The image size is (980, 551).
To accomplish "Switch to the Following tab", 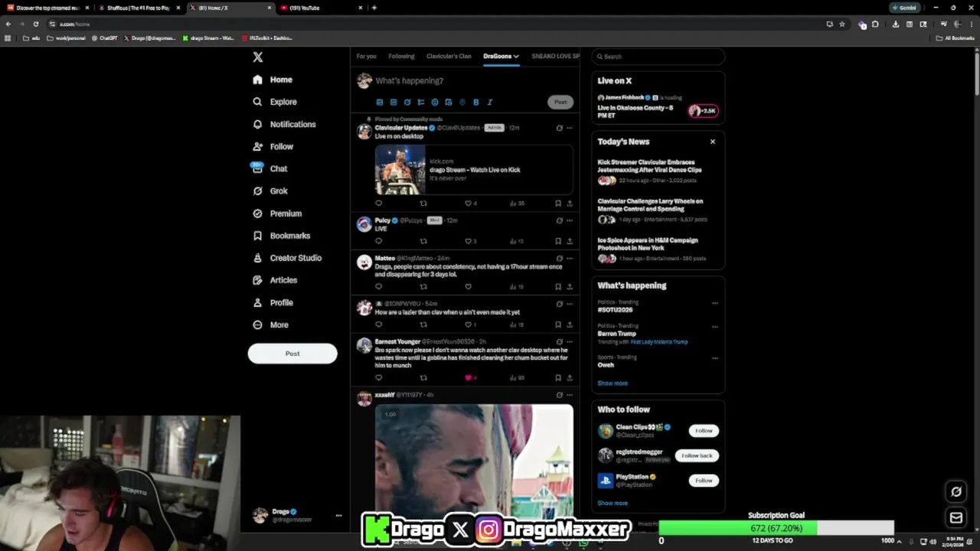I will pos(401,56).
